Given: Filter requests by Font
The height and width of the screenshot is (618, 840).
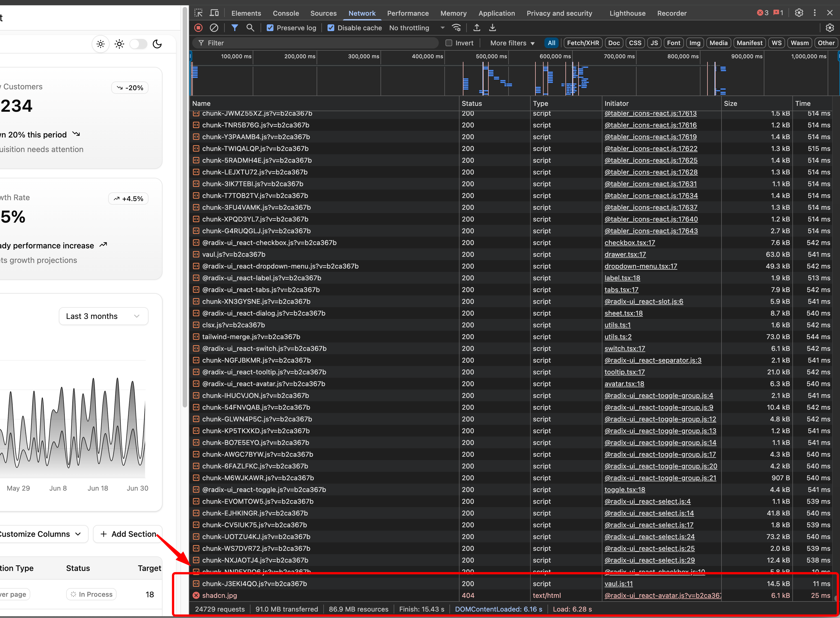Looking at the screenshot, I should (x=673, y=43).
